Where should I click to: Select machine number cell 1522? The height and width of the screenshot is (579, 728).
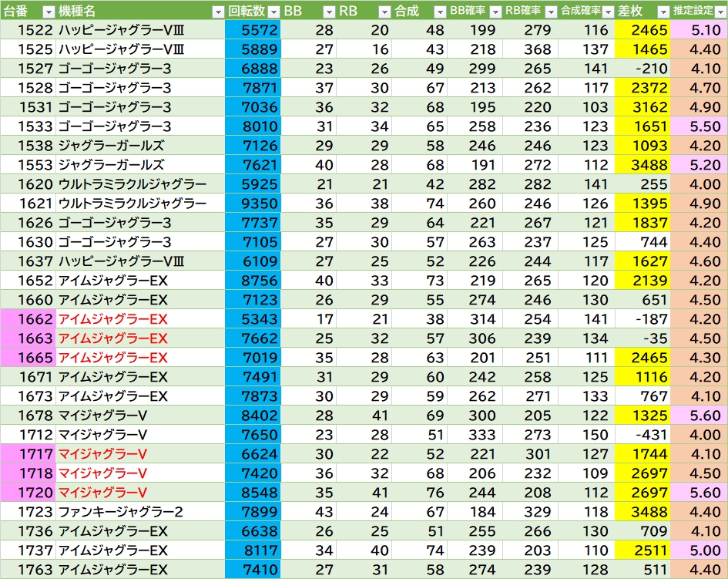(x=29, y=30)
